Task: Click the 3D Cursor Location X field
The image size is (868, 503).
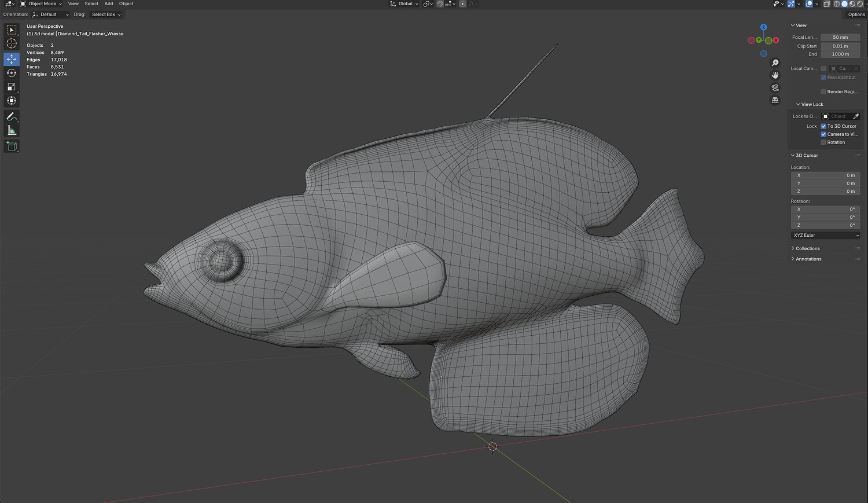Action: pos(825,175)
